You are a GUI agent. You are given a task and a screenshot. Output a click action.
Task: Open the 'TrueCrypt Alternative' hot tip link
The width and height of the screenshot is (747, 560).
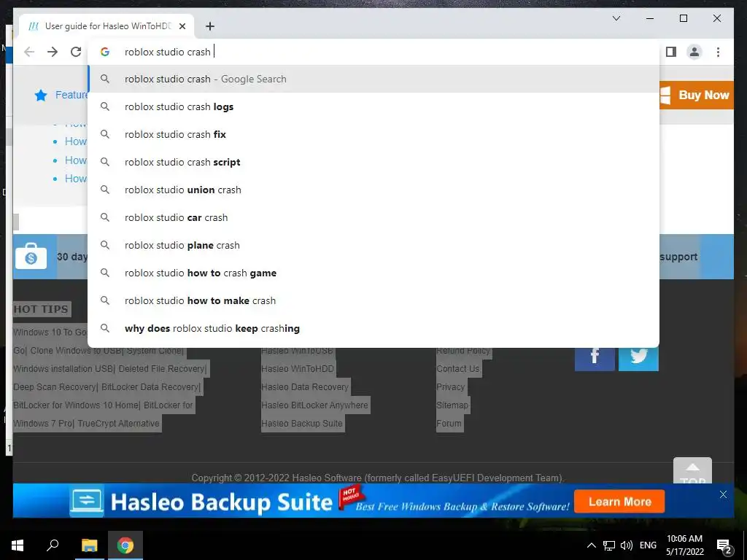(118, 423)
